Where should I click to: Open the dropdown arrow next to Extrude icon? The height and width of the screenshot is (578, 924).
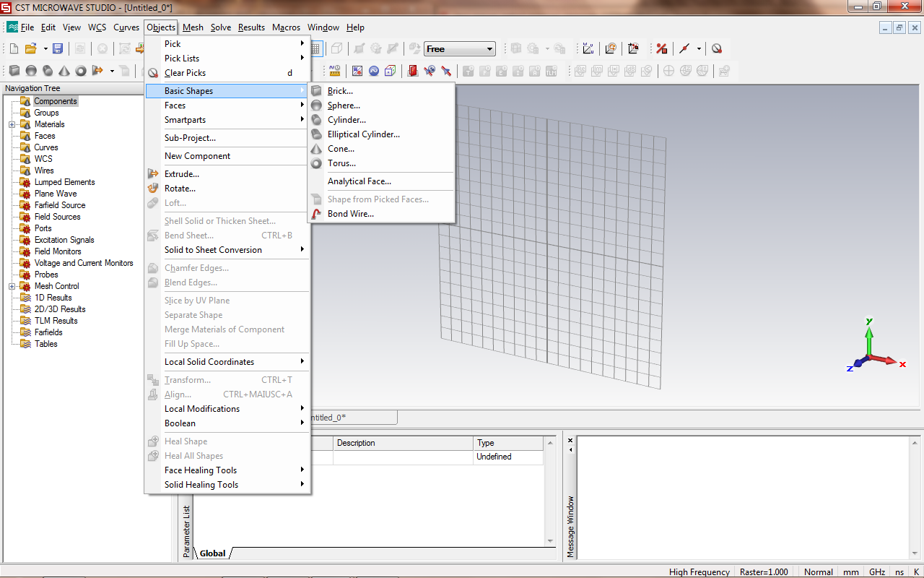pyautogui.click(x=112, y=70)
